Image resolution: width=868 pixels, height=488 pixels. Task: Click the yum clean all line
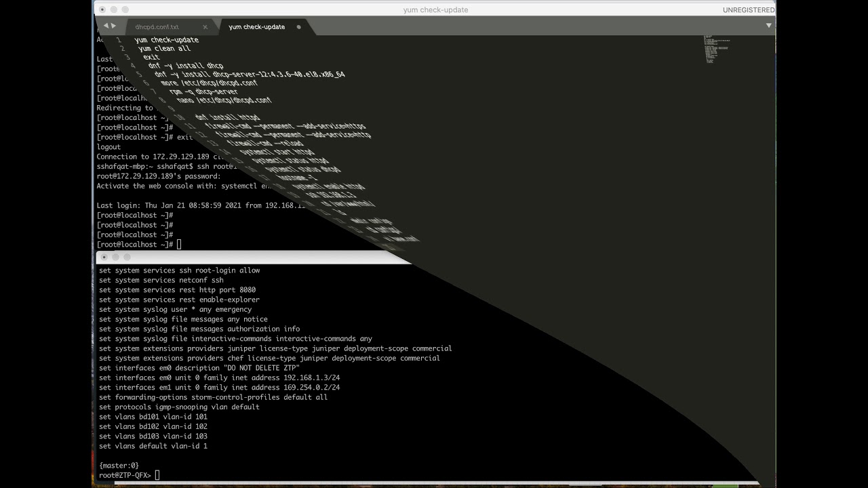(165, 49)
